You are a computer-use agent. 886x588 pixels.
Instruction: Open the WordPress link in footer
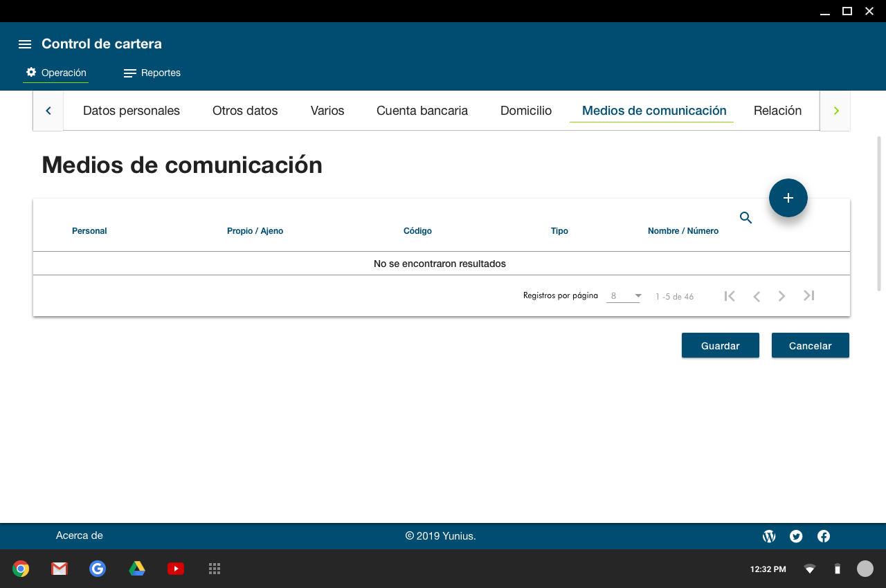click(769, 536)
